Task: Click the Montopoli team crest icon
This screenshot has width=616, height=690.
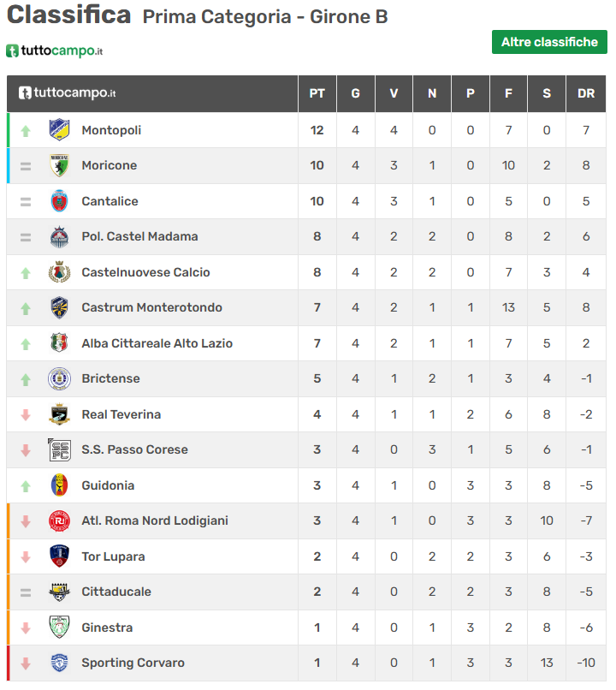Action: (58, 130)
